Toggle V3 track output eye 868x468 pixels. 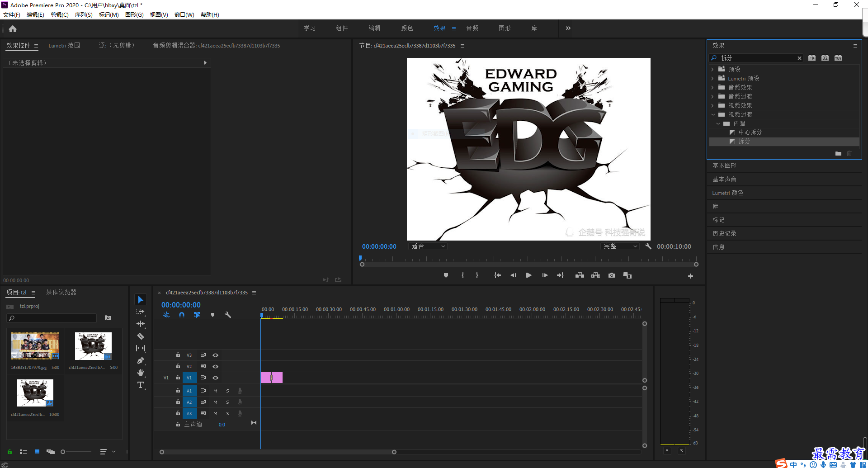point(216,355)
